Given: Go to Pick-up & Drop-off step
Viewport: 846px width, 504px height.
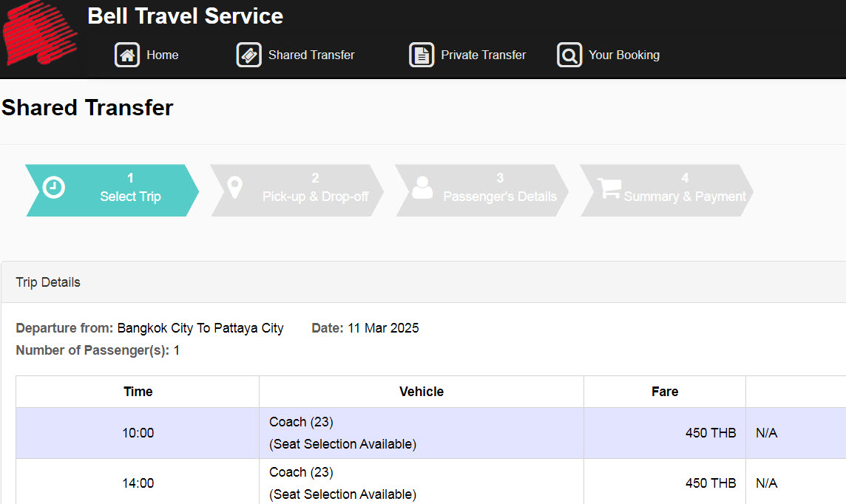Looking at the screenshot, I should 315,197.
